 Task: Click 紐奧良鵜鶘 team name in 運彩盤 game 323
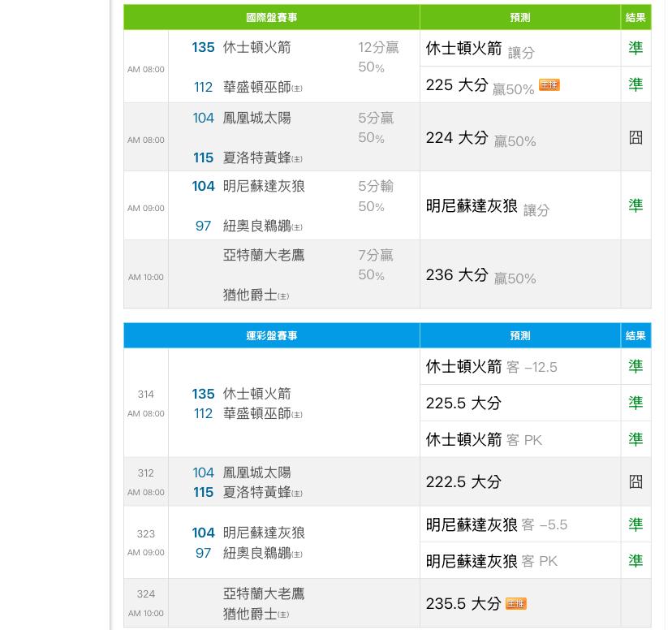(256, 553)
